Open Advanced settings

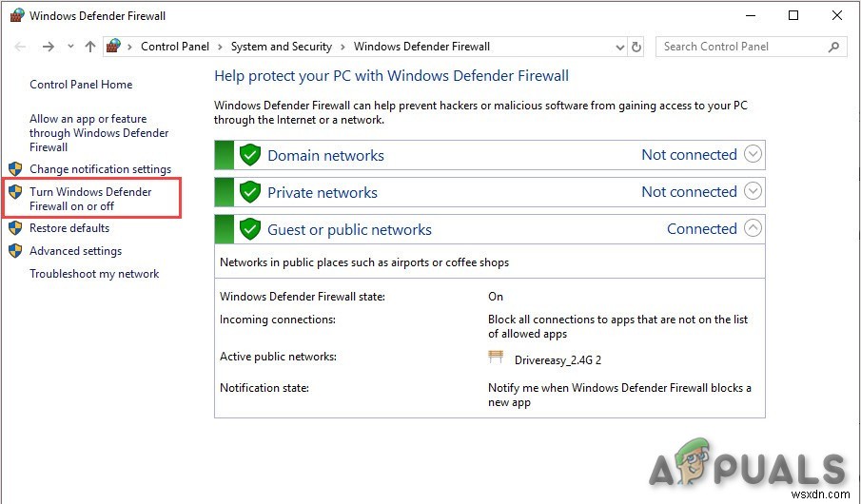tap(76, 251)
